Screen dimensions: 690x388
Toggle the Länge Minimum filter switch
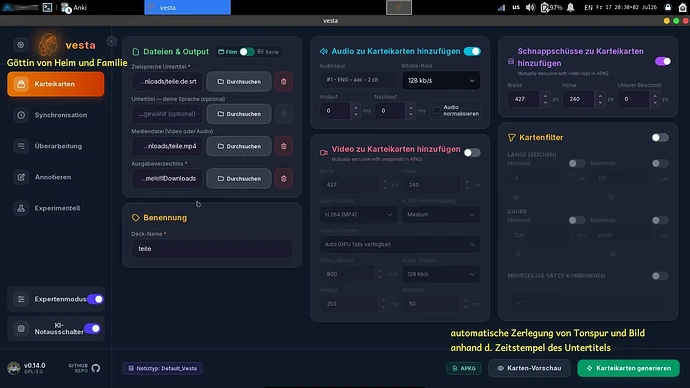click(x=576, y=164)
